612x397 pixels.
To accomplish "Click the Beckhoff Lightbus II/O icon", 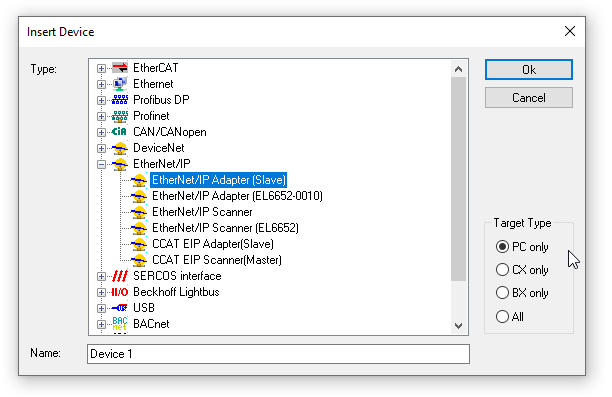I will tap(120, 292).
